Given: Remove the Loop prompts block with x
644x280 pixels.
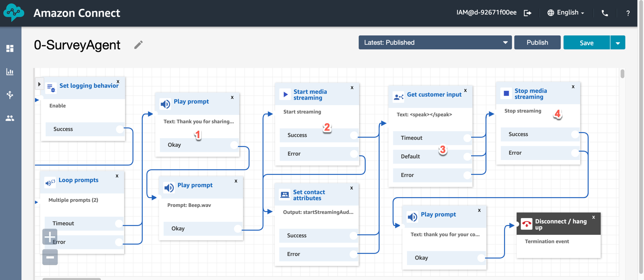Looking at the screenshot, I should [117, 176].
